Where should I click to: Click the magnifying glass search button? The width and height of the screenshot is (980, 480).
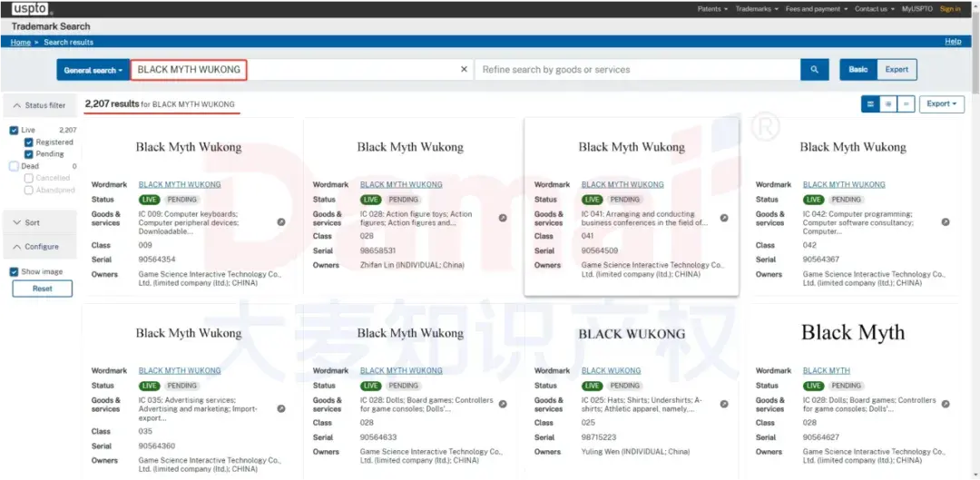[x=814, y=70]
